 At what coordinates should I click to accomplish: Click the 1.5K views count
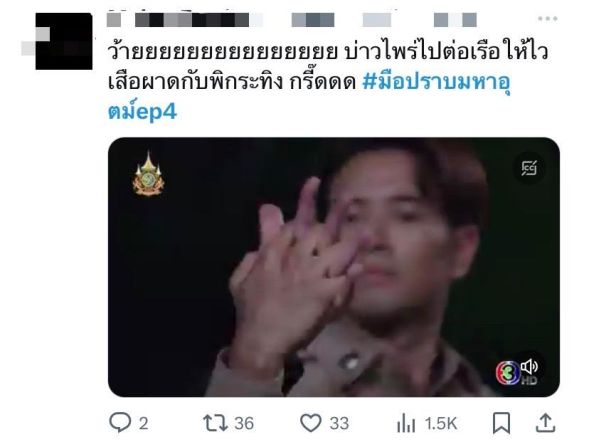coord(441,424)
